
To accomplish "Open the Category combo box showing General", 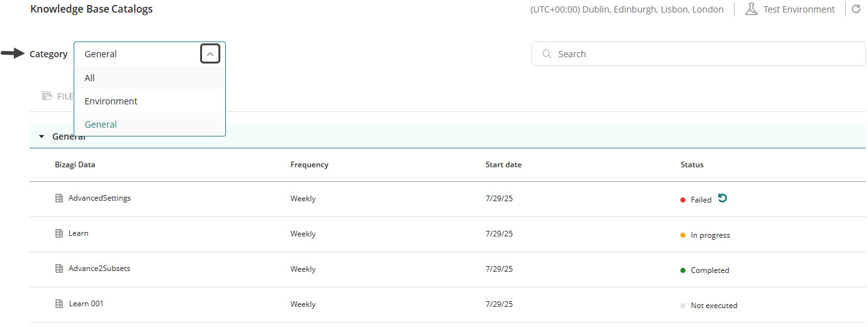I will coord(138,54).
